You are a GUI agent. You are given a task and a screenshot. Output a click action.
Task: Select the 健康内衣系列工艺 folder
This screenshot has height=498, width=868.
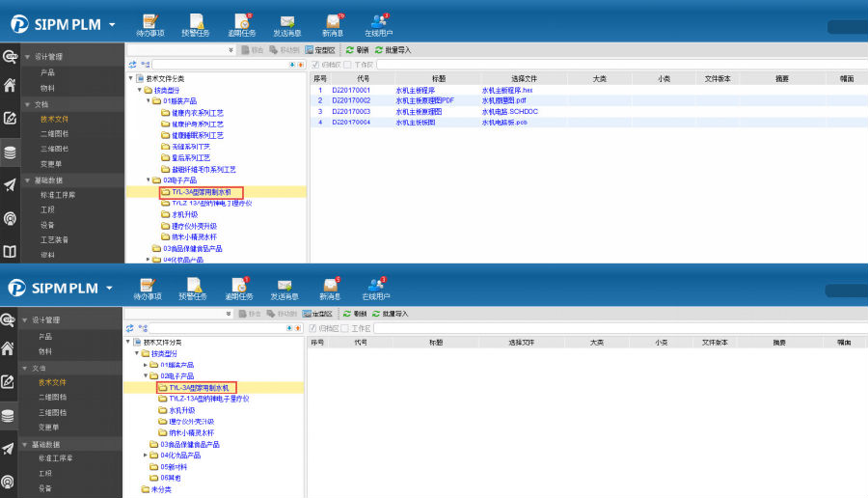pyautogui.click(x=196, y=112)
